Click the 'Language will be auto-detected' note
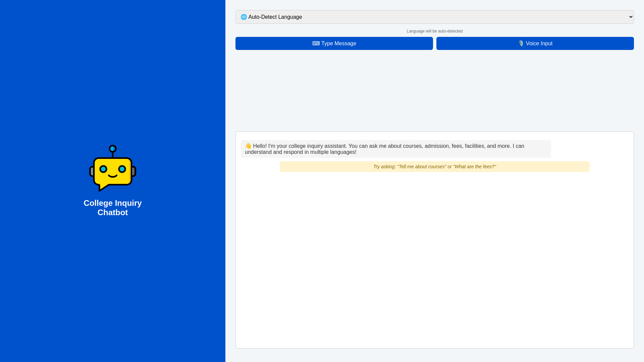This screenshot has height=362, width=644. [x=434, y=31]
